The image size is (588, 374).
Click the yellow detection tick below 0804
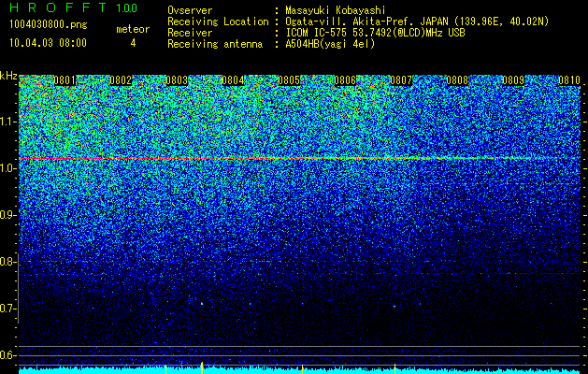[202, 368]
